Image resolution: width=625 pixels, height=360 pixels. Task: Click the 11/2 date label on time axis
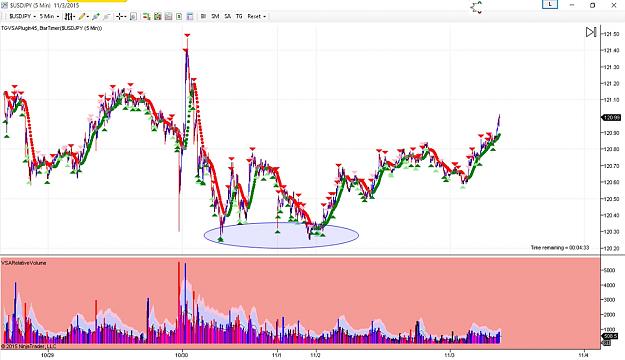point(315,354)
